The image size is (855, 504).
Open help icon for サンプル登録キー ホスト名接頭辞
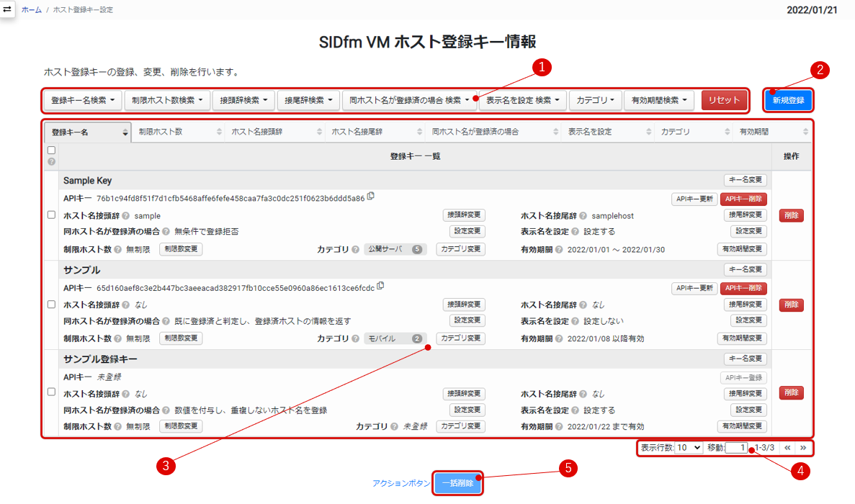point(126,394)
